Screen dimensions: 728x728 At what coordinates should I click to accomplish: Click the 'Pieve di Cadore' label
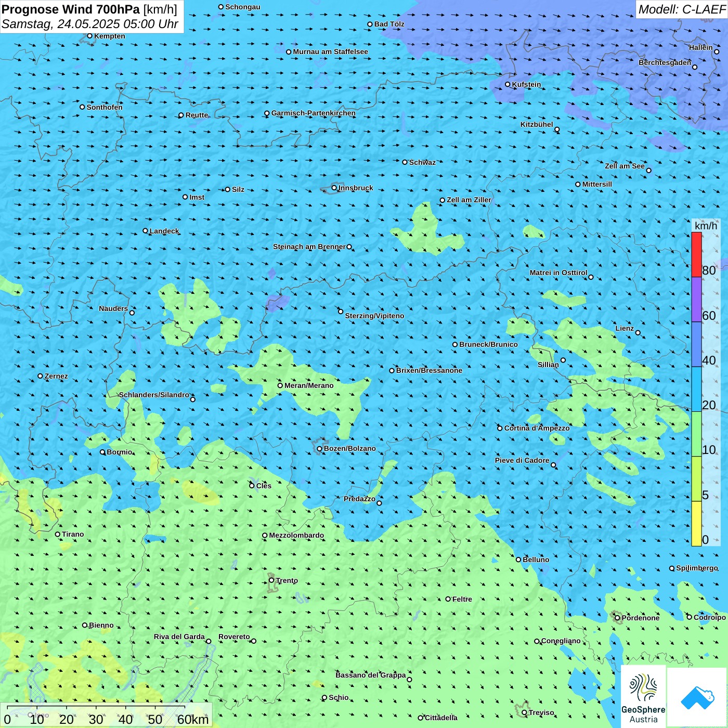(x=522, y=460)
